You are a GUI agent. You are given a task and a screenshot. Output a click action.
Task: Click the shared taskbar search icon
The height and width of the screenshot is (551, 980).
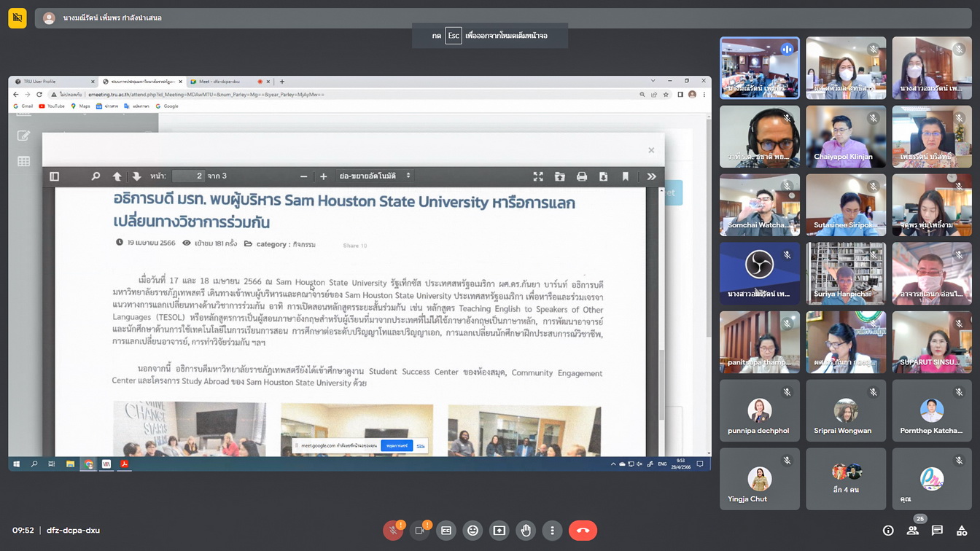[34, 464]
